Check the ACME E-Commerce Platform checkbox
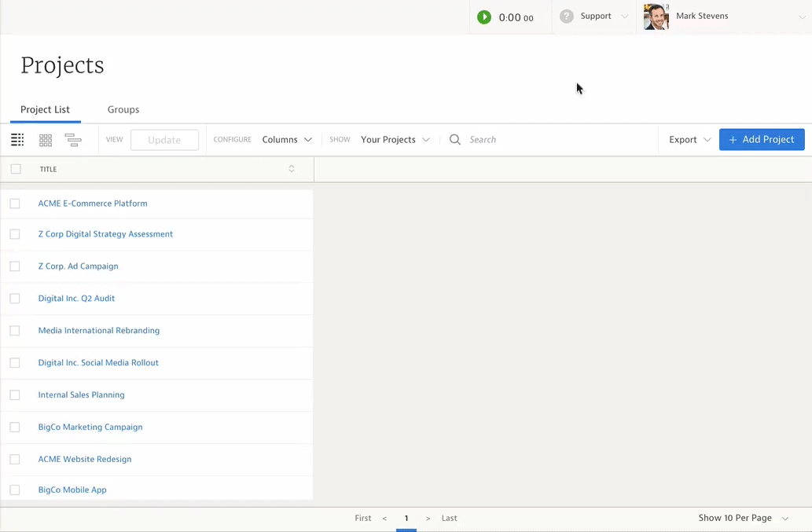The height and width of the screenshot is (532, 812). pos(15,204)
